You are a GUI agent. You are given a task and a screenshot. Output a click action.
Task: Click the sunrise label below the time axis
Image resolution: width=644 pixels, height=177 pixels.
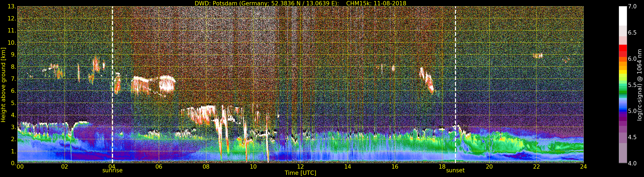[112, 171]
